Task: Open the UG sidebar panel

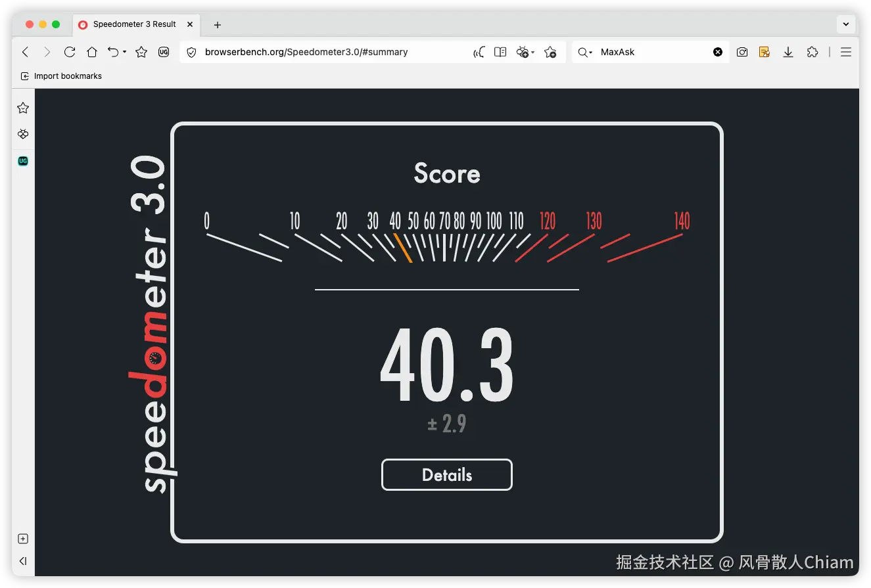Action: click(x=23, y=160)
